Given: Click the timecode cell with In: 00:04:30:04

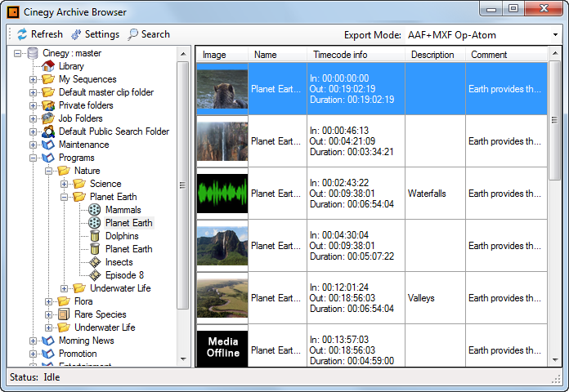Looking at the screenshot, I should coord(356,246).
